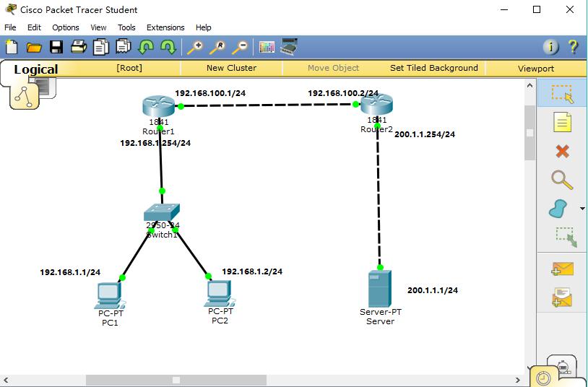
Task: Click Set Tiled Background button
Action: pos(433,68)
